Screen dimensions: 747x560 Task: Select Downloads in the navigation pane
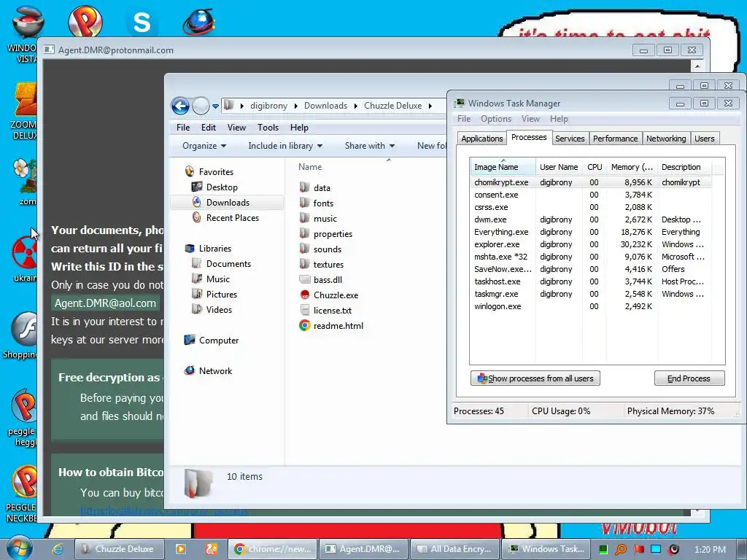pos(228,203)
